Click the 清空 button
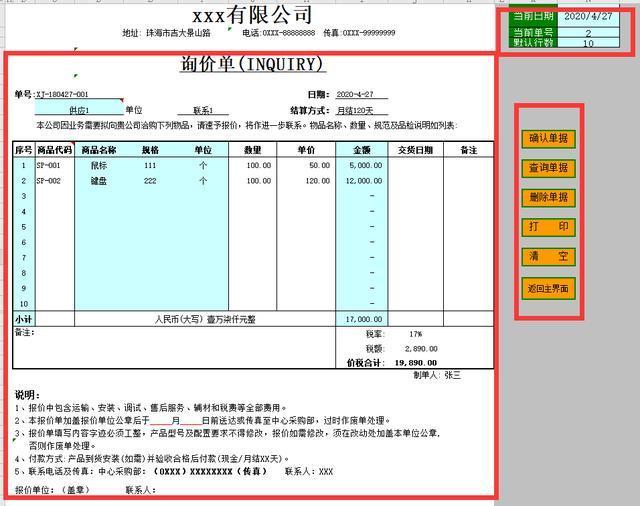The height and width of the screenshot is (506, 640). tap(549, 257)
